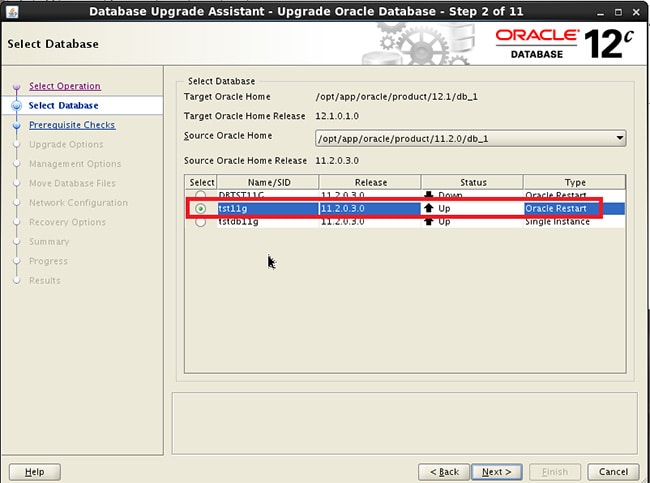The width and height of the screenshot is (650, 483).
Task: Open the Prerequisite Checks step link
Action: [72, 125]
